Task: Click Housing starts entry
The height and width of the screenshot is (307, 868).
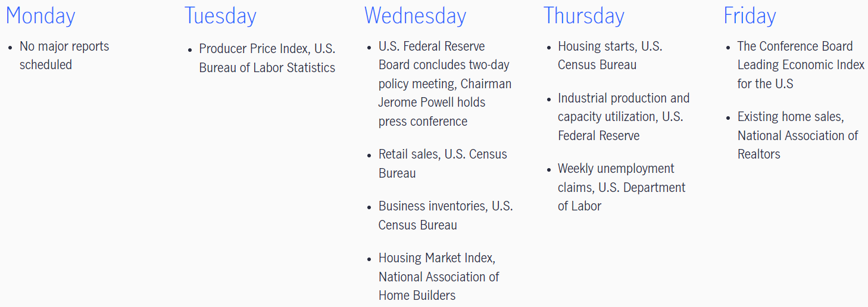Action: (610, 55)
